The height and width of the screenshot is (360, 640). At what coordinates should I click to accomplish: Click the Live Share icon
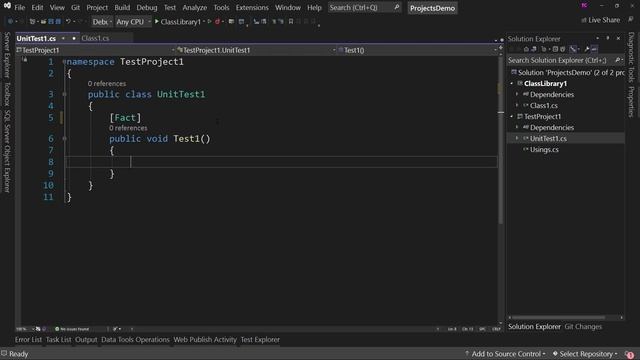tap(584, 20)
